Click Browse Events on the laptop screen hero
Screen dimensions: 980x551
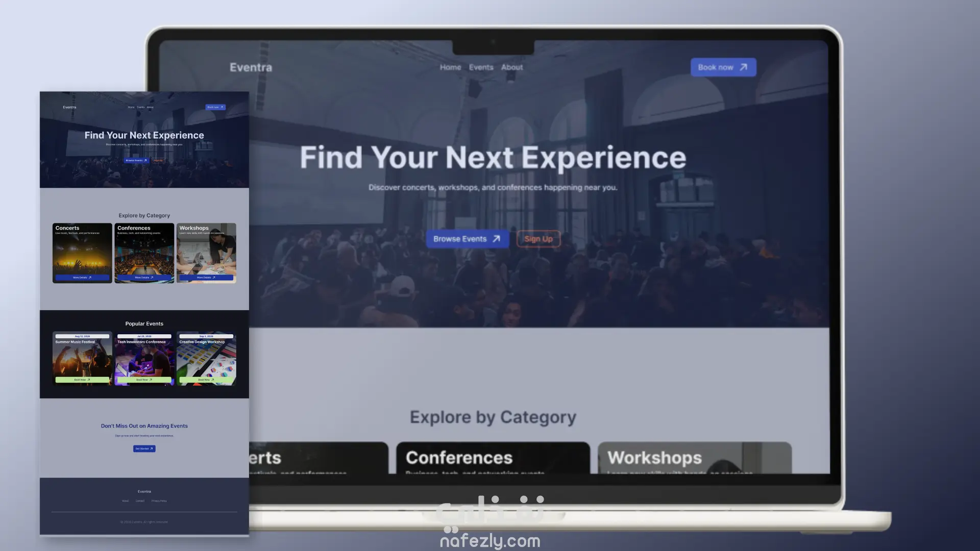pos(468,239)
